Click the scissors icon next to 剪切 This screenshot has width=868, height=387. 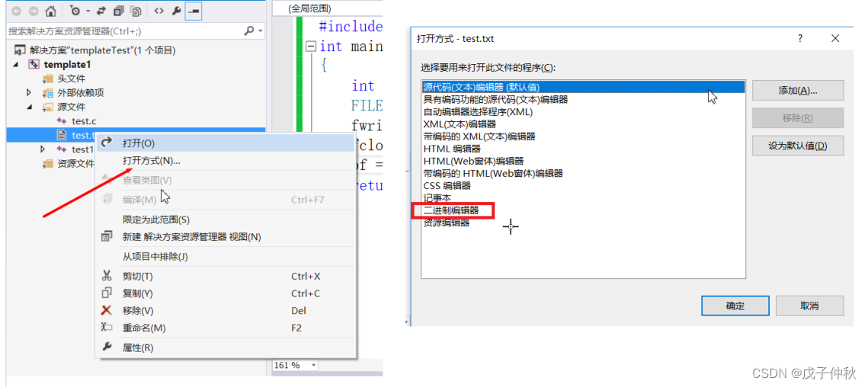coord(107,276)
